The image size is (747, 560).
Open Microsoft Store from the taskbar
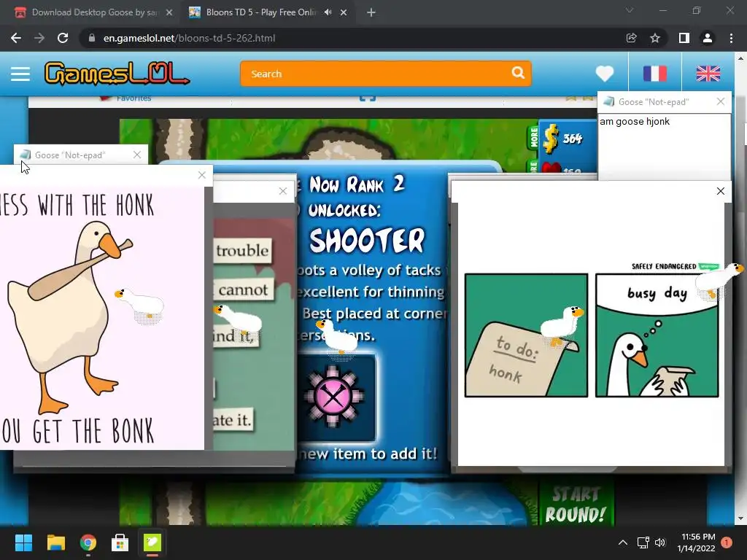pyautogui.click(x=120, y=542)
